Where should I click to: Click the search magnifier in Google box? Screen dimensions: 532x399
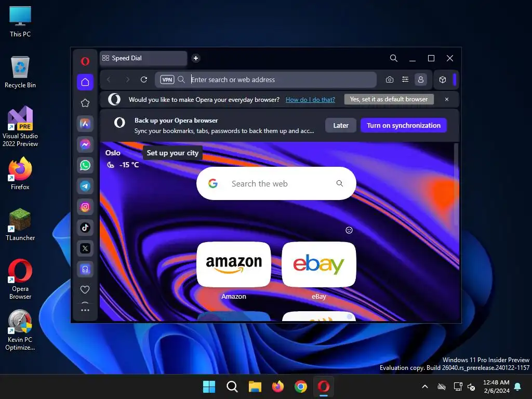click(x=340, y=183)
